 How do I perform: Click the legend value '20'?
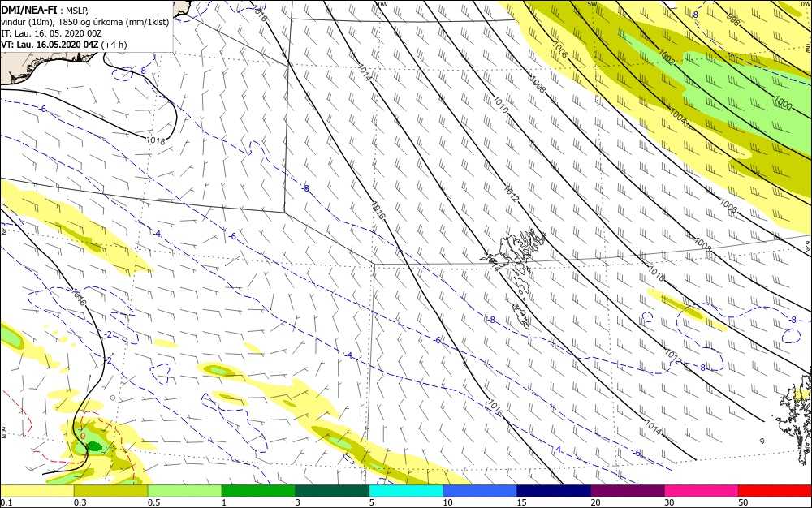(x=595, y=502)
